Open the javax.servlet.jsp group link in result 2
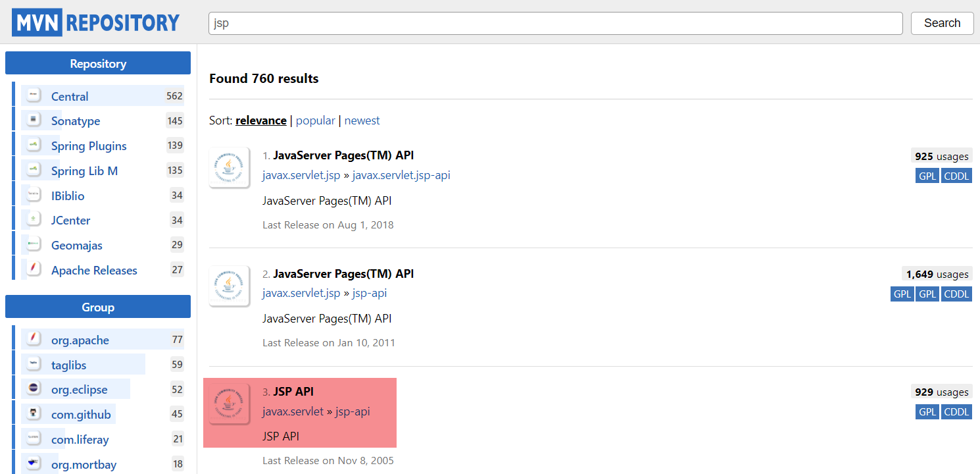This screenshot has width=980, height=474. (x=301, y=293)
